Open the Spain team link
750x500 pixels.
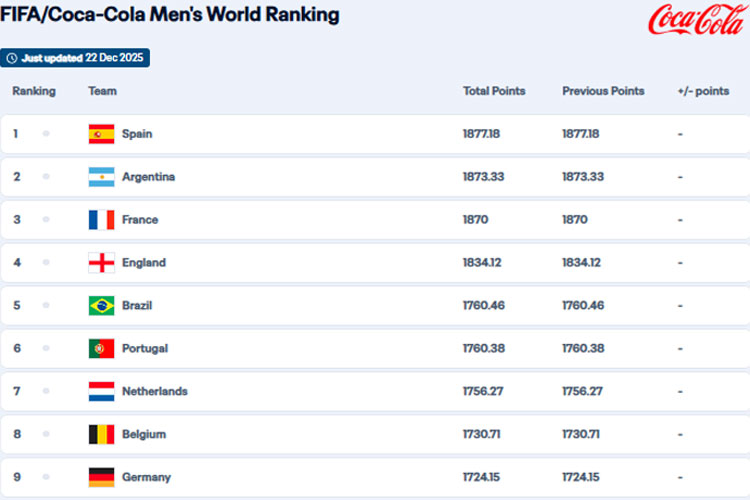tap(137, 134)
